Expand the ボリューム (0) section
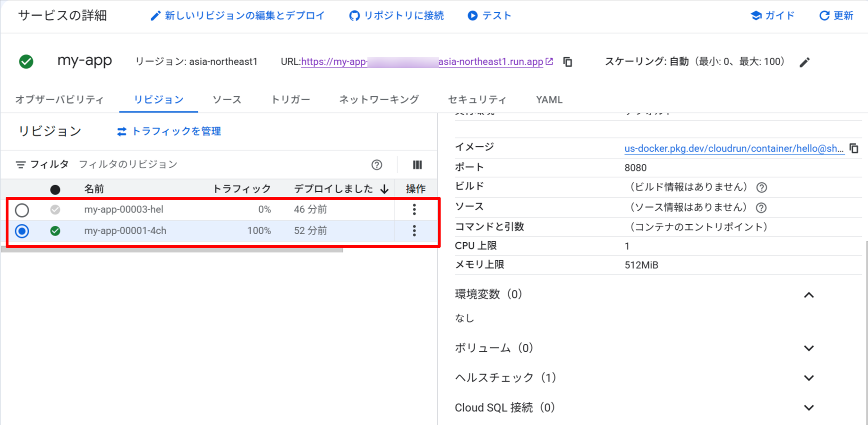Screen dimensions: 868x425 pos(808,348)
